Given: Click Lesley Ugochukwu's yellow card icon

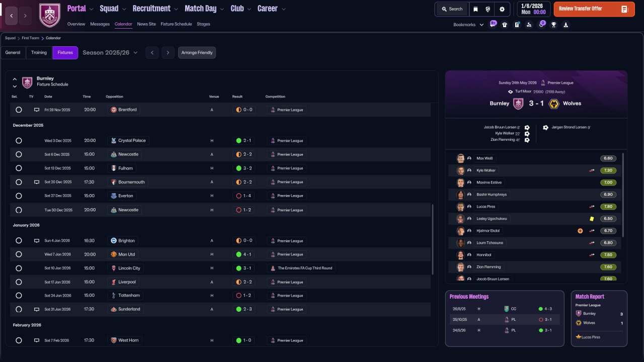Looking at the screenshot, I should 592,219.
